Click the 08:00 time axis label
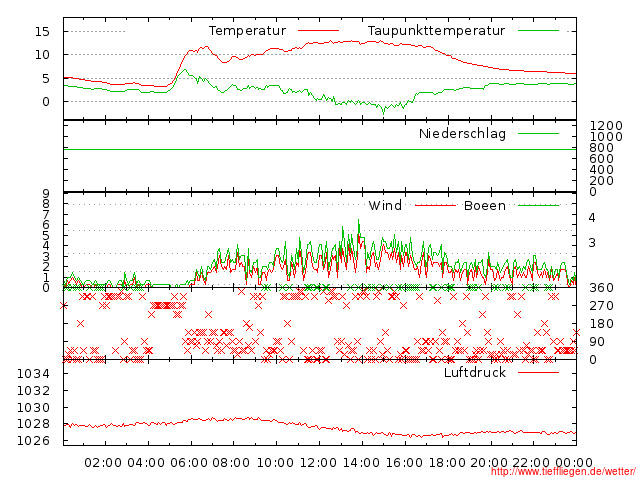 (x=231, y=463)
